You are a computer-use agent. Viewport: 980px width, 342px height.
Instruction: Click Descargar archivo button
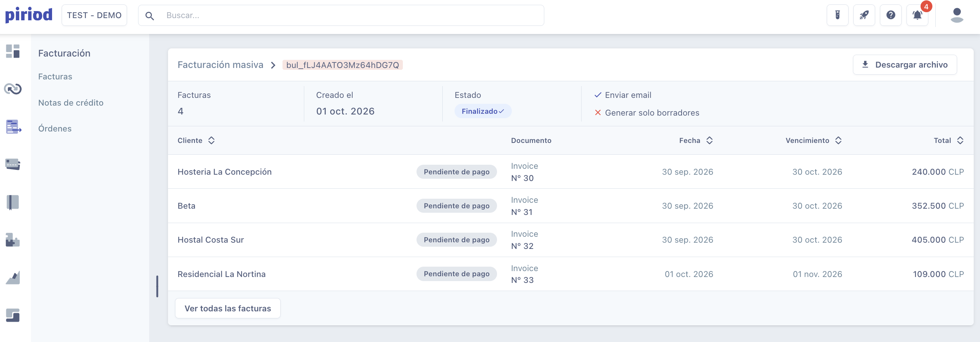905,65
